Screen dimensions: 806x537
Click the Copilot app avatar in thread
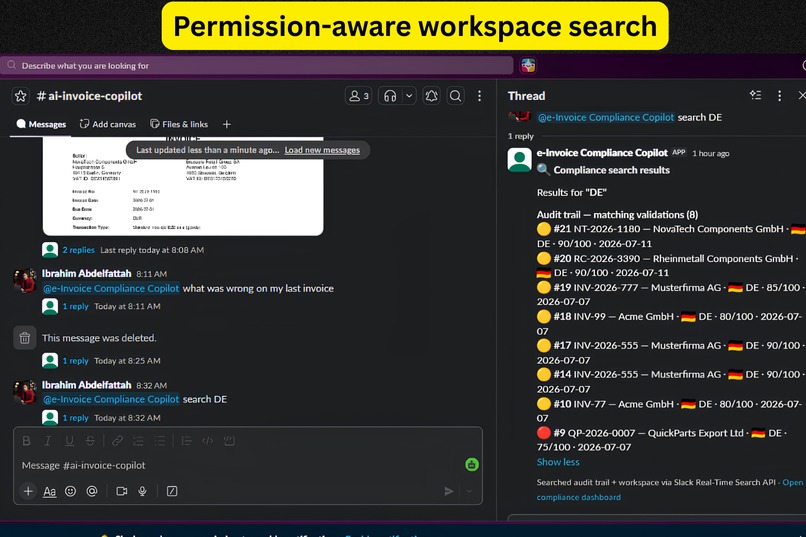[520, 160]
